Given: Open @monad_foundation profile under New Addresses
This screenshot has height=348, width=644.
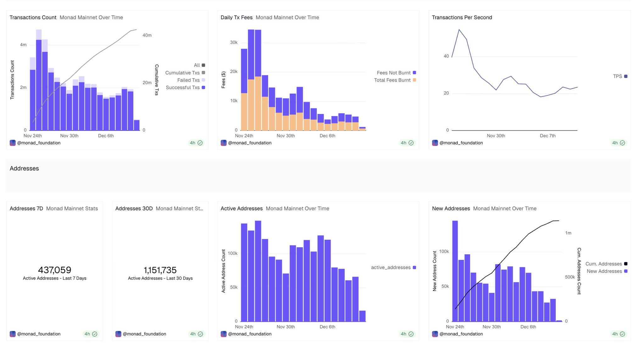Looking at the screenshot, I should tap(461, 334).
